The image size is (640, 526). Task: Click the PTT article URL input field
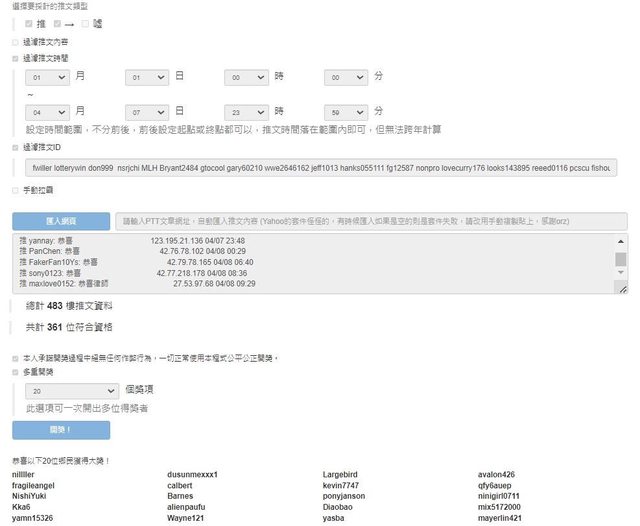pyautogui.click(x=371, y=221)
